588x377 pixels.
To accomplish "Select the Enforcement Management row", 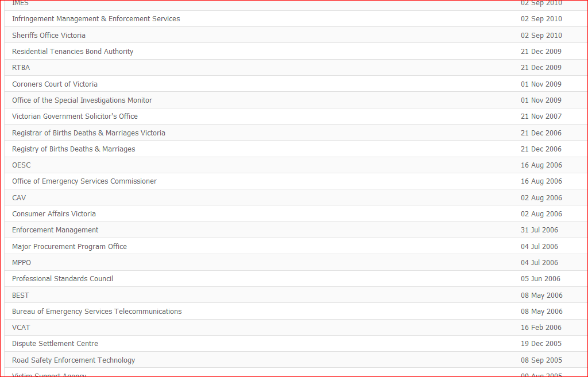I will click(55, 230).
